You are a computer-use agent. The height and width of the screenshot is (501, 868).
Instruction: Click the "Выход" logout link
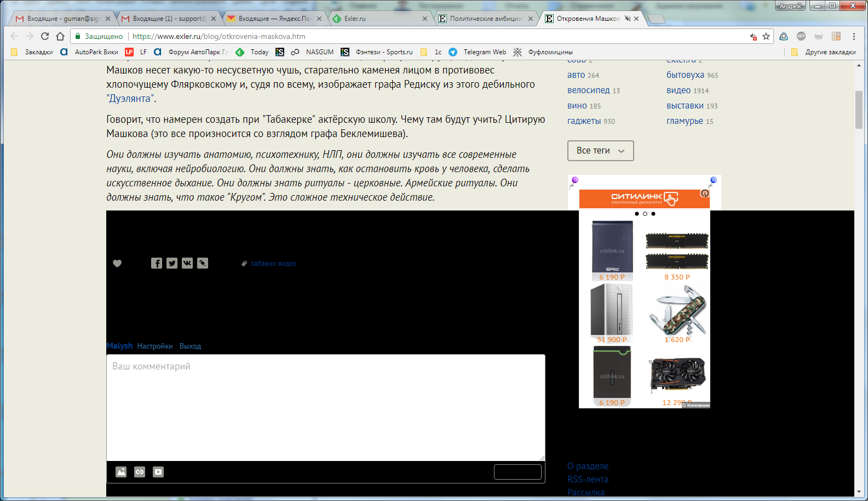(x=190, y=346)
